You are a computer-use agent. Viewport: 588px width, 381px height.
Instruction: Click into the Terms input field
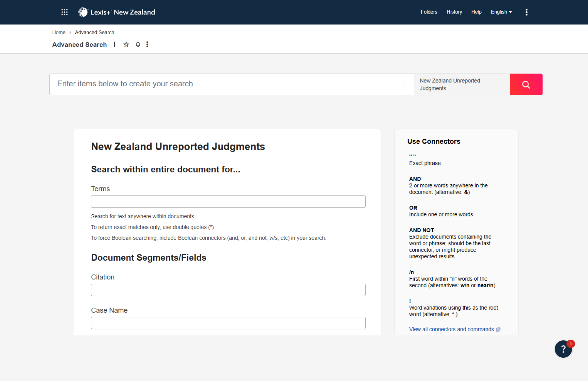click(228, 201)
